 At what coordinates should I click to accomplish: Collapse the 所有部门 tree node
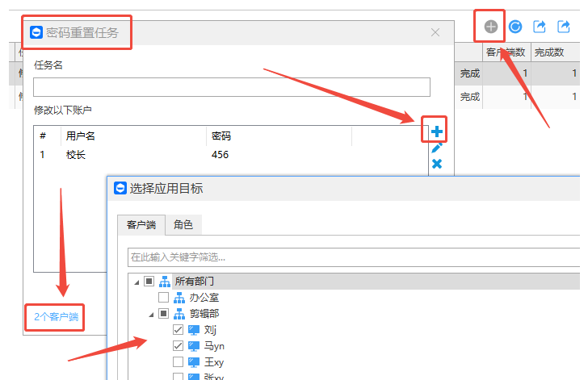click(136, 282)
